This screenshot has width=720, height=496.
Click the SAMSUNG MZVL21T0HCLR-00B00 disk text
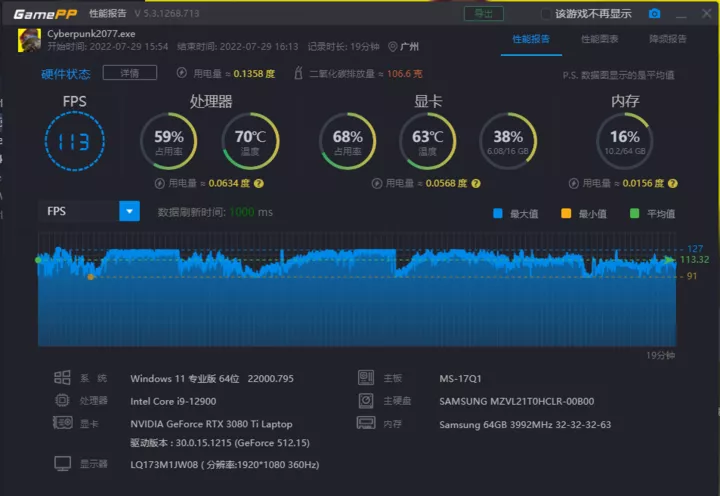point(517,401)
